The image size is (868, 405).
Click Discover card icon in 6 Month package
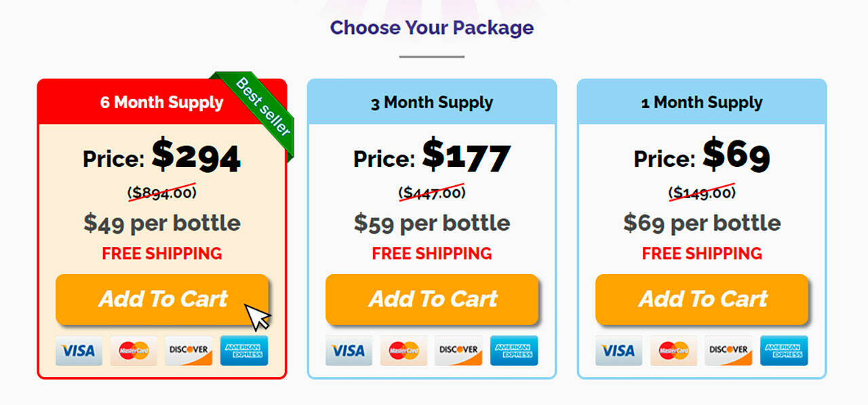pos(189,351)
